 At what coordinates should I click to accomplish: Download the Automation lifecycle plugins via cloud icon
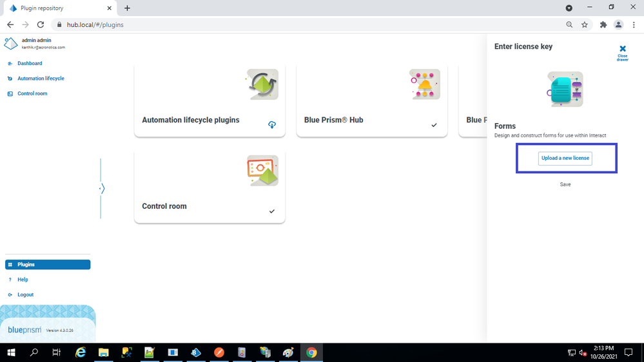coord(272,125)
